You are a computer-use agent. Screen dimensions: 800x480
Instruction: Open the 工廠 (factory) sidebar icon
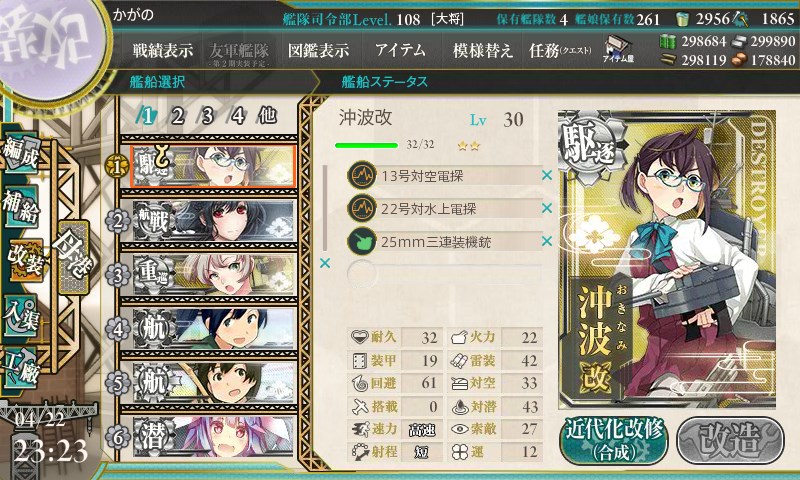point(21,367)
